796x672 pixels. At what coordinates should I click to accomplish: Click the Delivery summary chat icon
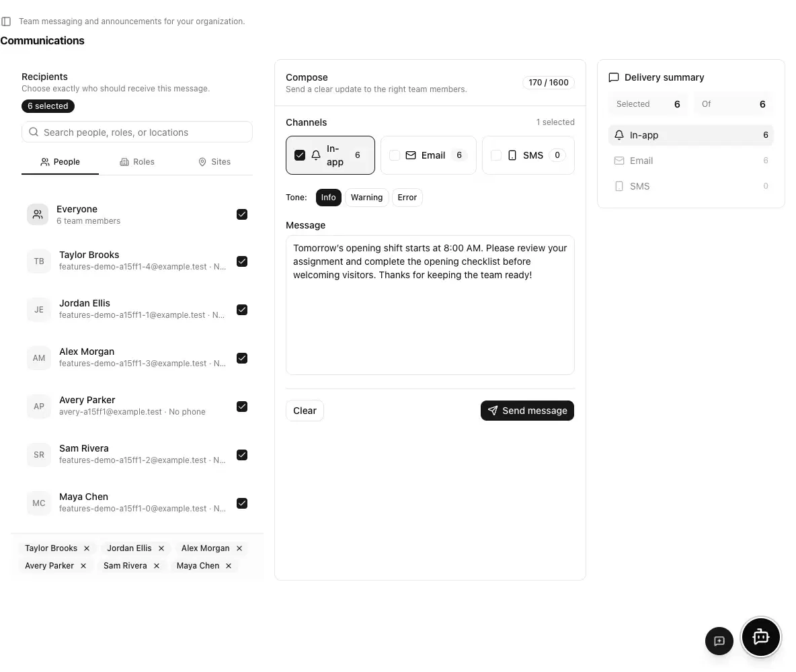[614, 77]
